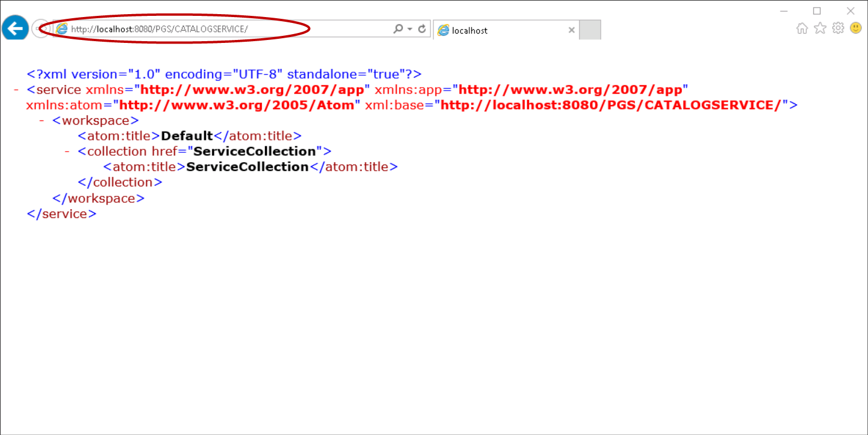Click the ServiceCollection href value
This screenshot has width=868, height=435.
tap(254, 151)
